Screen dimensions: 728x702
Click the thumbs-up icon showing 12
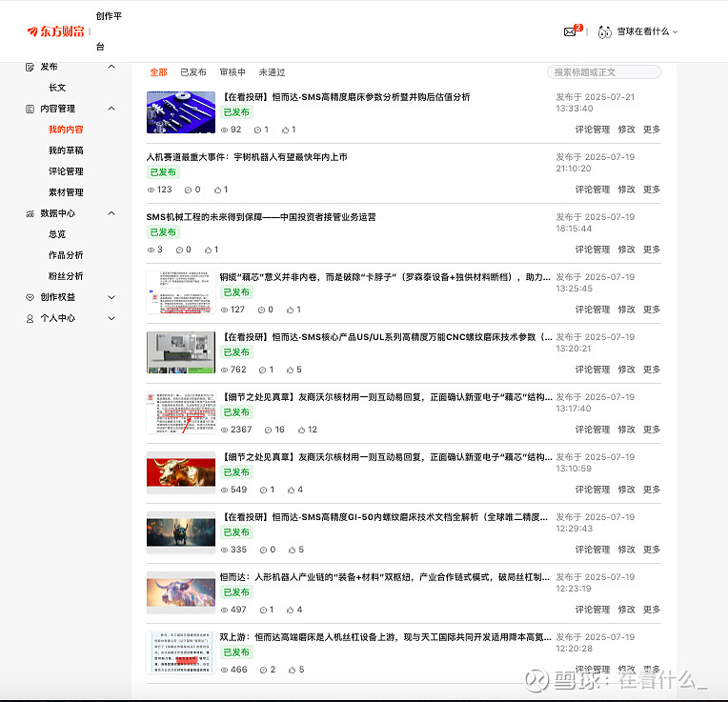pyautogui.click(x=301, y=431)
